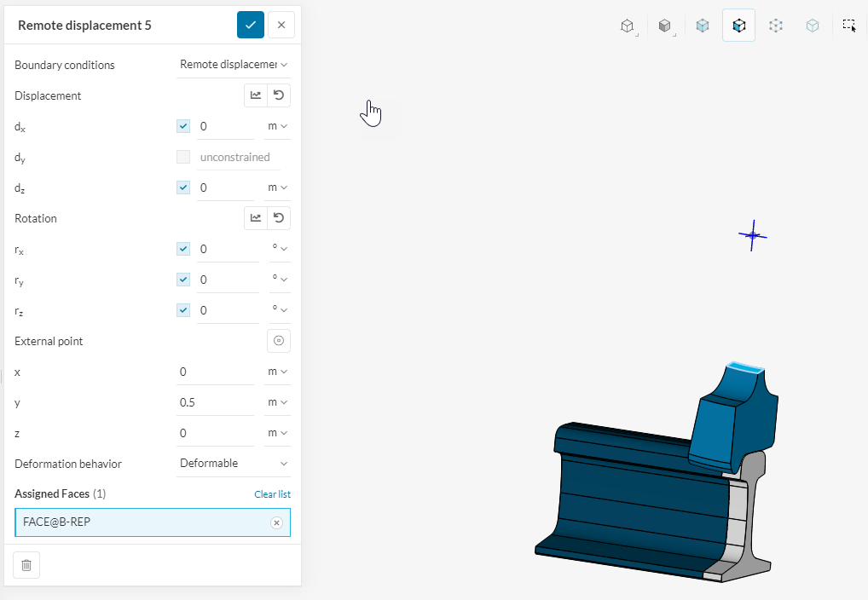Edit the External point y field showing 0.5
868x600 pixels.
[216, 402]
